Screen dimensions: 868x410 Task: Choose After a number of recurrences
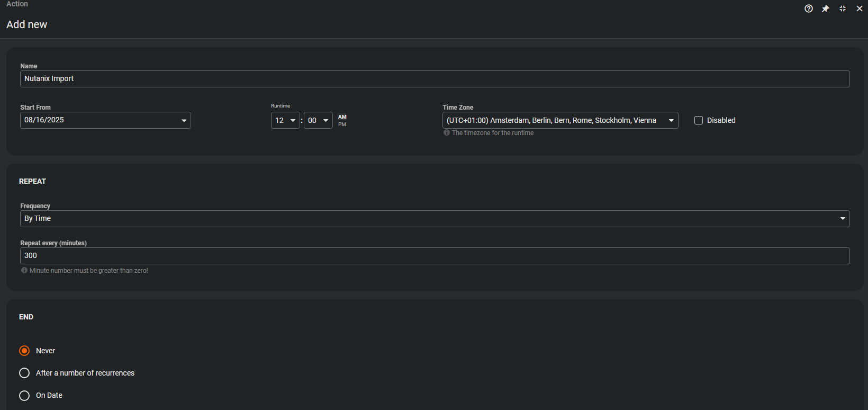(x=24, y=373)
